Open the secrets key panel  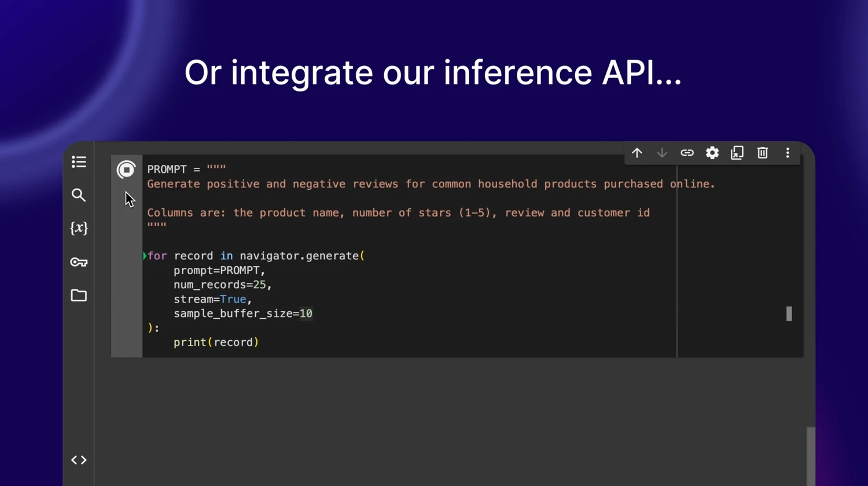79,262
